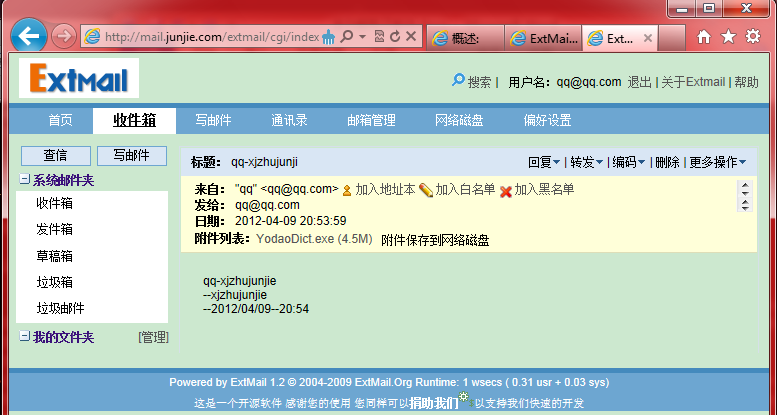Open the 写邮件 navigation tab

[213, 120]
